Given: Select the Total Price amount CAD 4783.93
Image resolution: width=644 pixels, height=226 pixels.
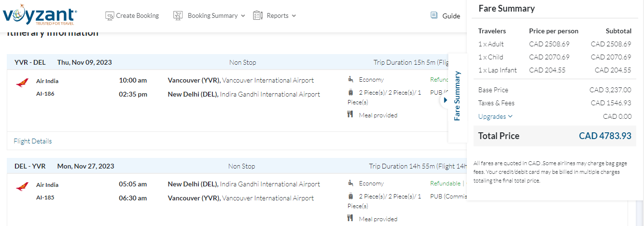Looking at the screenshot, I should coord(605,136).
